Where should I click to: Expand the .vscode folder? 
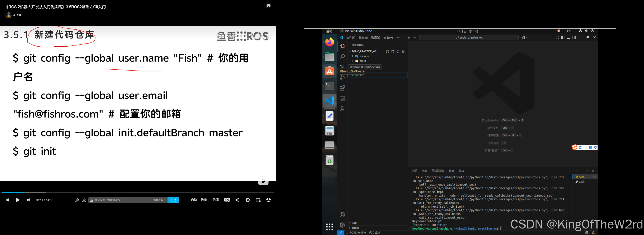pos(364,56)
